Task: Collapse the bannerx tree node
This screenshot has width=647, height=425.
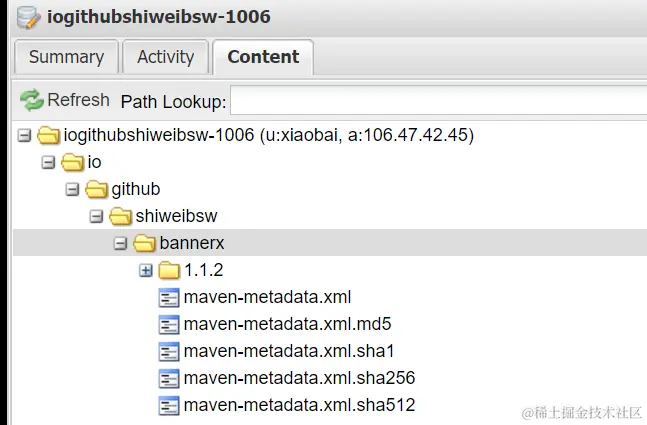Action: pos(120,243)
